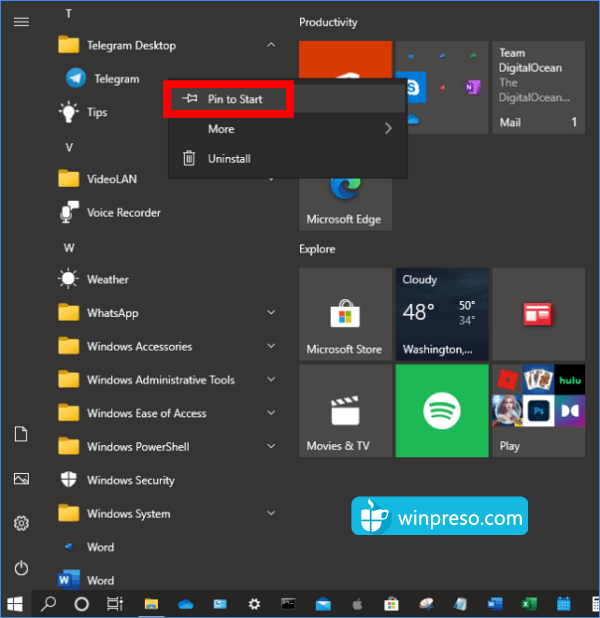The height and width of the screenshot is (618, 600).
Task: Open taskbar Search magnifier
Action: 48,604
